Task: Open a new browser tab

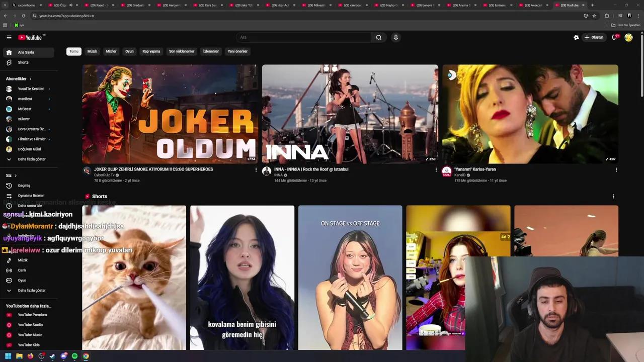Action: point(592,5)
